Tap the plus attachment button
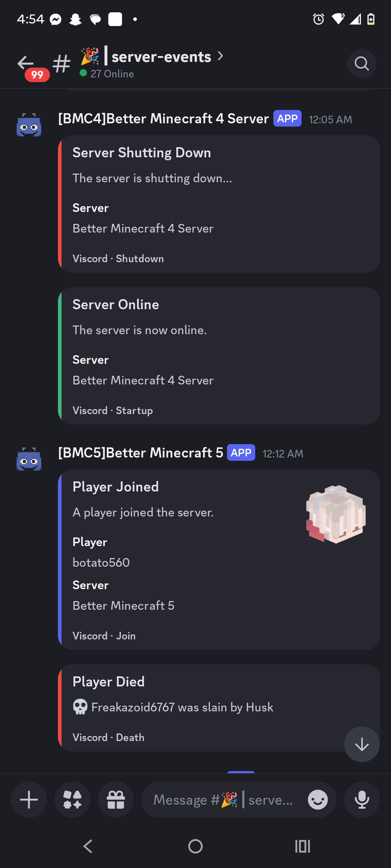Image resolution: width=391 pixels, height=868 pixels. coord(29,800)
